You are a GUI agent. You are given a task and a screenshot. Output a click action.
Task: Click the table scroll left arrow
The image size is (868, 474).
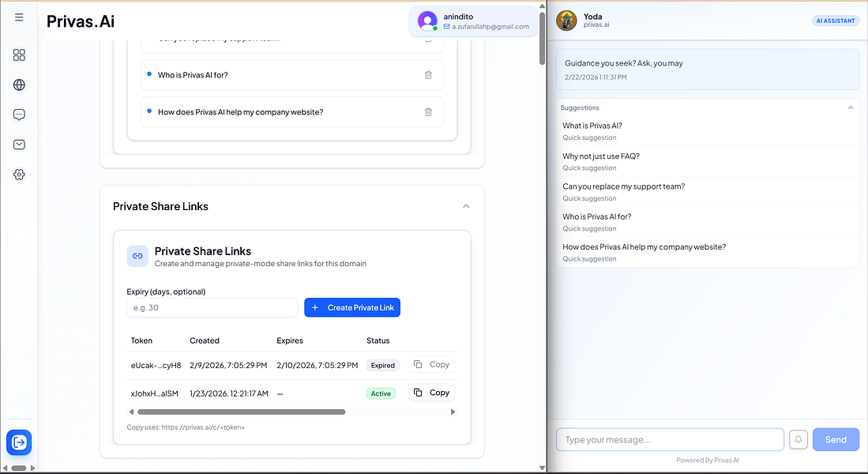[x=131, y=412]
